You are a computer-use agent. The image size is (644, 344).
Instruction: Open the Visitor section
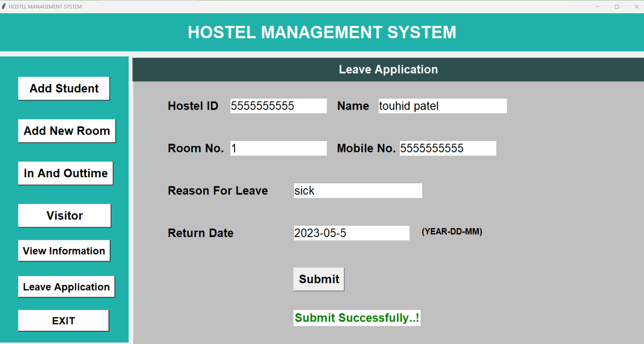coord(64,215)
